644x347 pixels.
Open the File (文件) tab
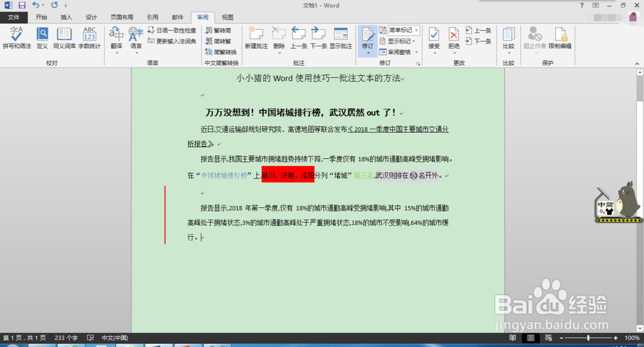tap(14, 17)
